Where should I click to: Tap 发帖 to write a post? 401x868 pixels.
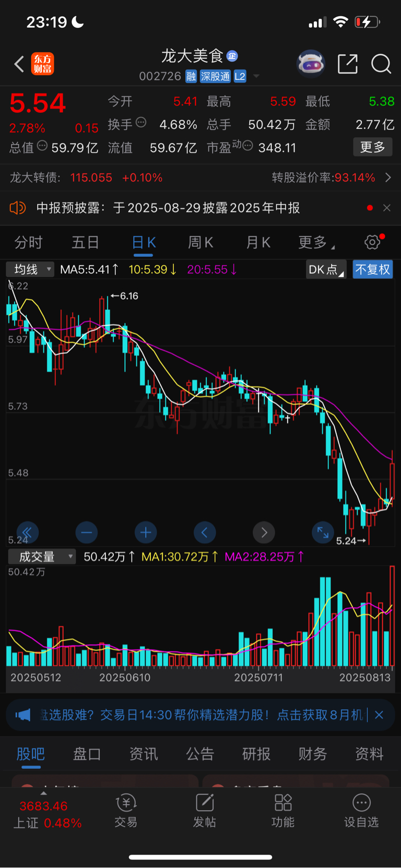pos(205,812)
